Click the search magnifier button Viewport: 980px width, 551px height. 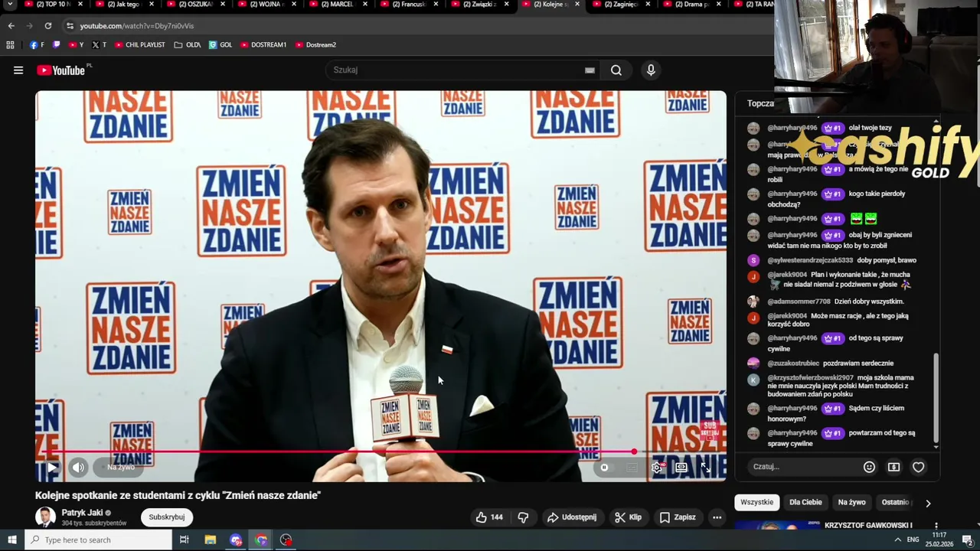[x=616, y=70]
